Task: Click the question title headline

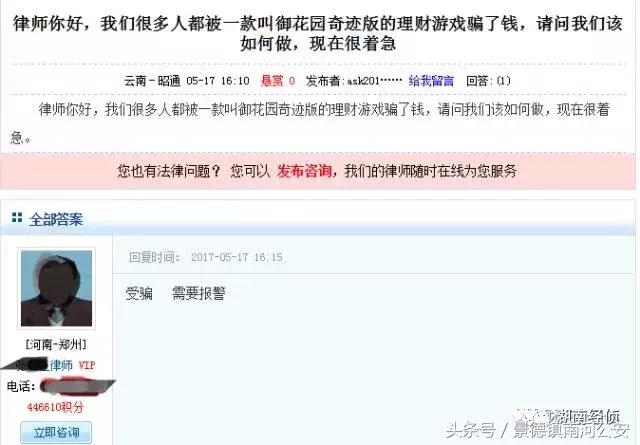Action: (x=318, y=33)
